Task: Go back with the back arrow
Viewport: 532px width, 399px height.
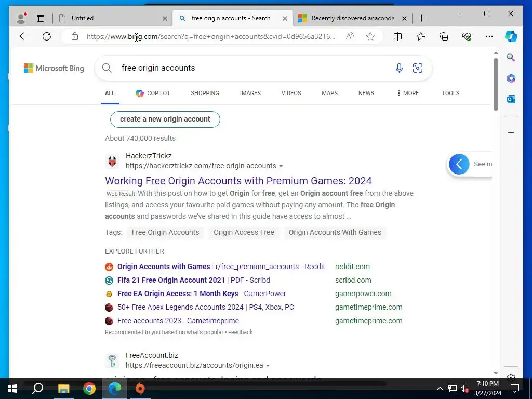Action: 24,36
